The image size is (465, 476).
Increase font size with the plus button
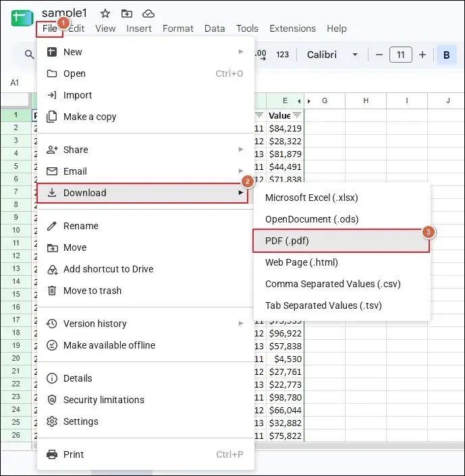(422, 55)
